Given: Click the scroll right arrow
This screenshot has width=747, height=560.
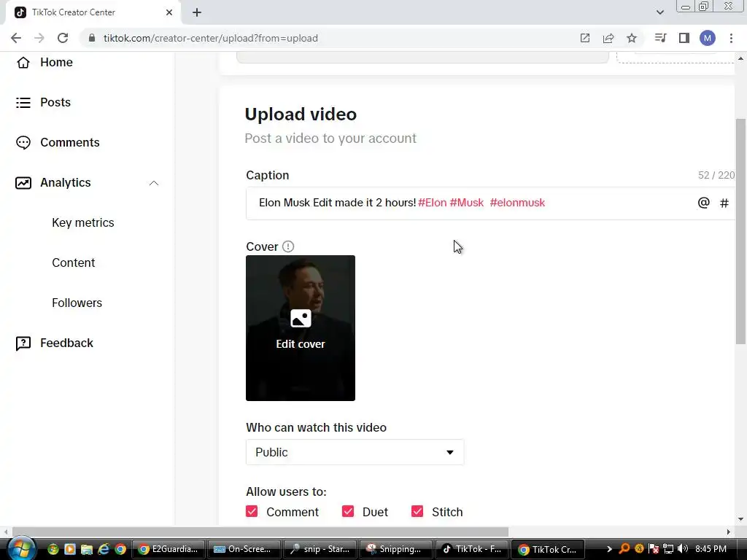Looking at the screenshot, I should point(729,532).
